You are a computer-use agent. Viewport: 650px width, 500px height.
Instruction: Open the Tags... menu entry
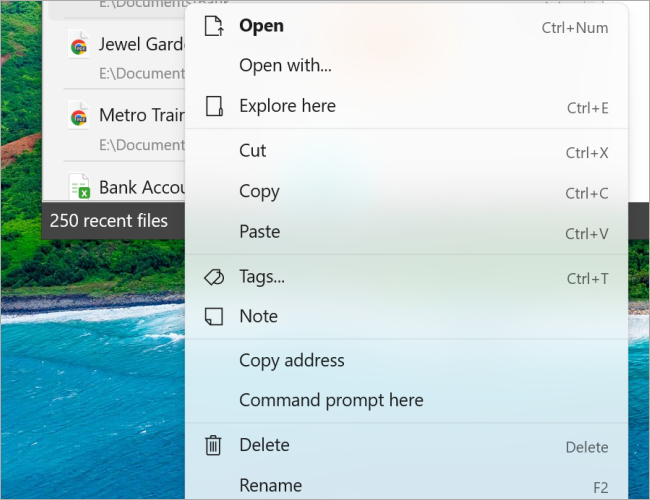point(406,277)
